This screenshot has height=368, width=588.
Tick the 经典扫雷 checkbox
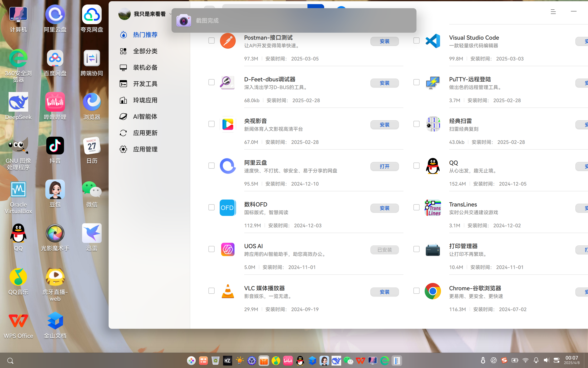(x=416, y=124)
